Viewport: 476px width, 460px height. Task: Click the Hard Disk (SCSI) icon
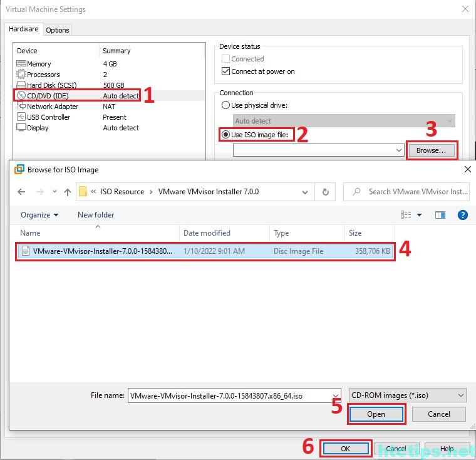(21, 85)
